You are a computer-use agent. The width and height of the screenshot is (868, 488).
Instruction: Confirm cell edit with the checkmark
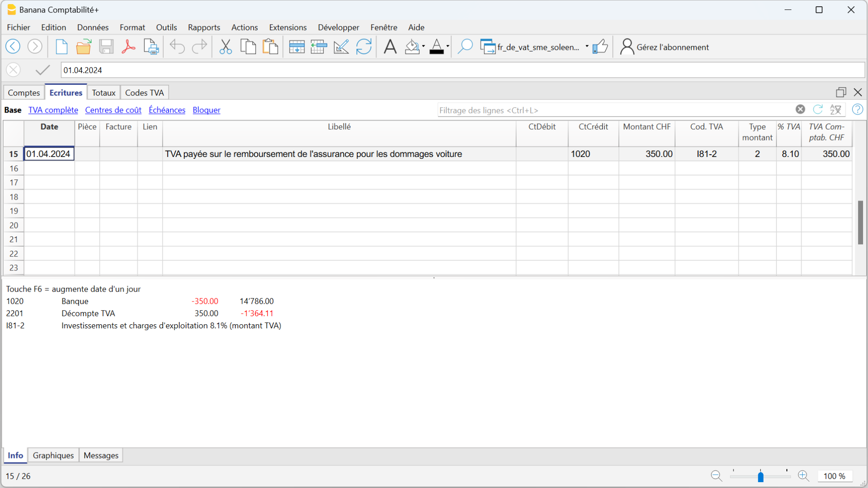pyautogui.click(x=43, y=70)
